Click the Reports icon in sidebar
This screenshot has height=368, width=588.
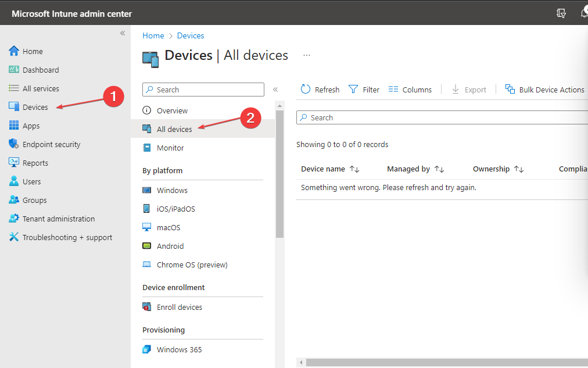coord(14,162)
